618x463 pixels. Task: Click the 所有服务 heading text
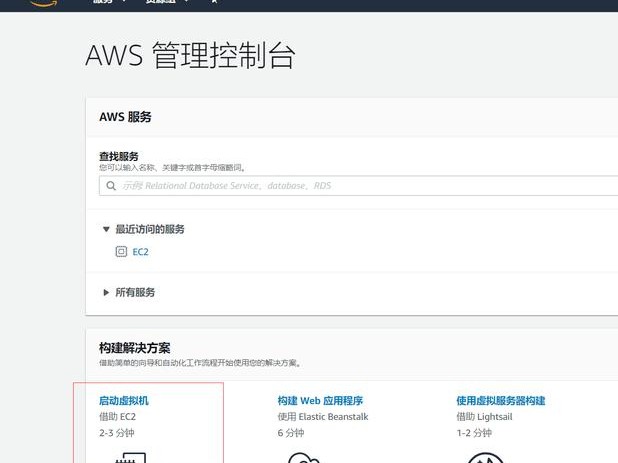click(x=135, y=292)
